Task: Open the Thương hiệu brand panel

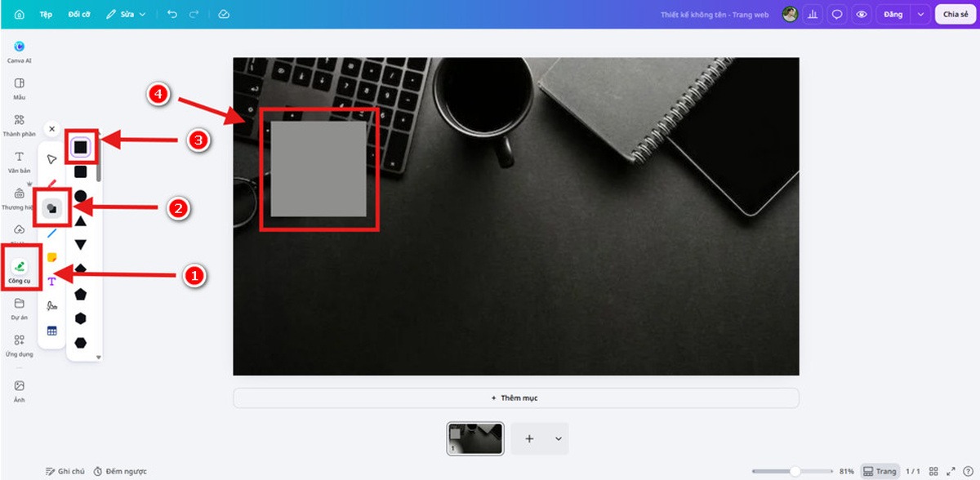Action: click(20, 198)
